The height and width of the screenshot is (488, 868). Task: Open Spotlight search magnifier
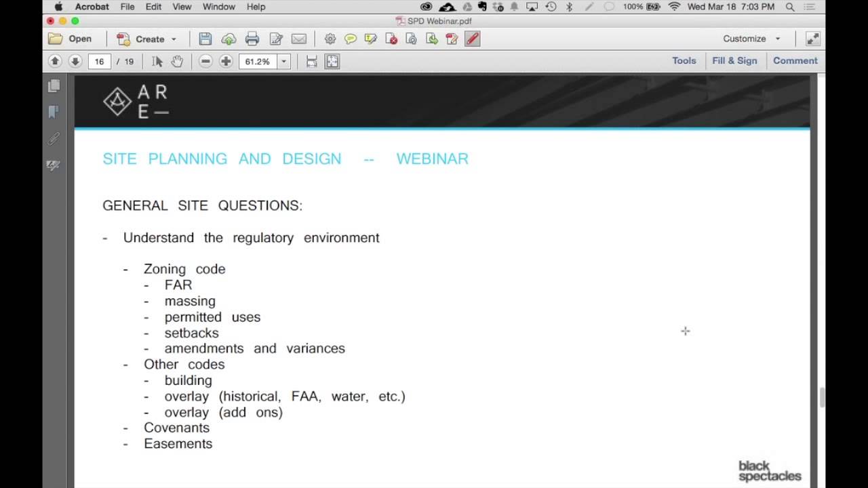pos(790,7)
